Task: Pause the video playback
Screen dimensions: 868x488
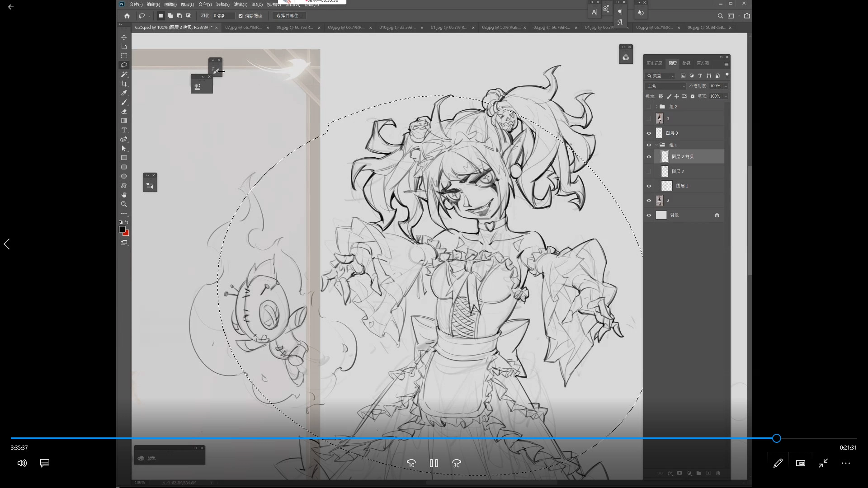Action: click(x=434, y=463)
